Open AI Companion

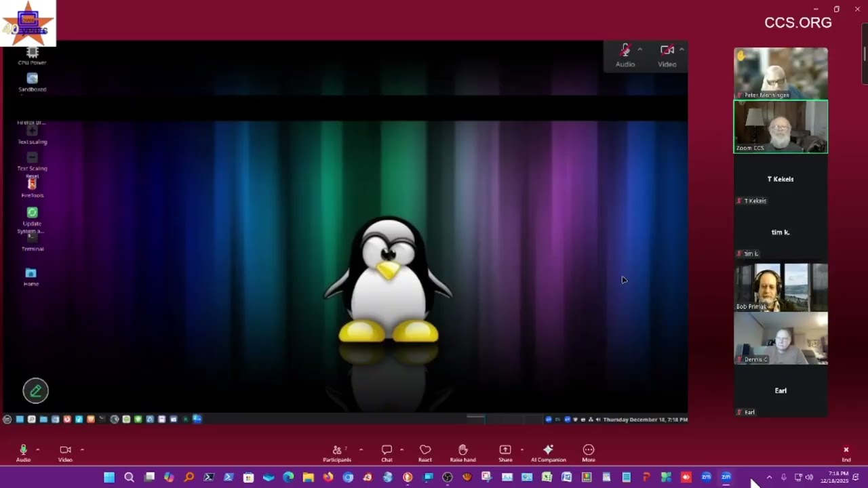pos(548,453)
